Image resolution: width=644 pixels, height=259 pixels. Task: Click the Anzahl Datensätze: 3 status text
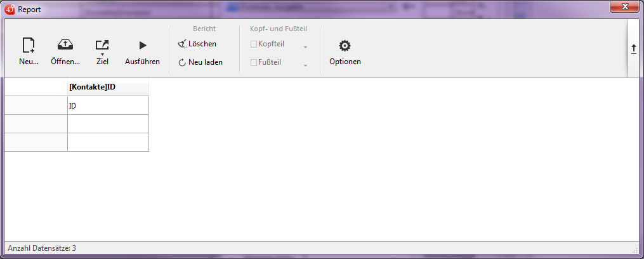click(42, 248)
